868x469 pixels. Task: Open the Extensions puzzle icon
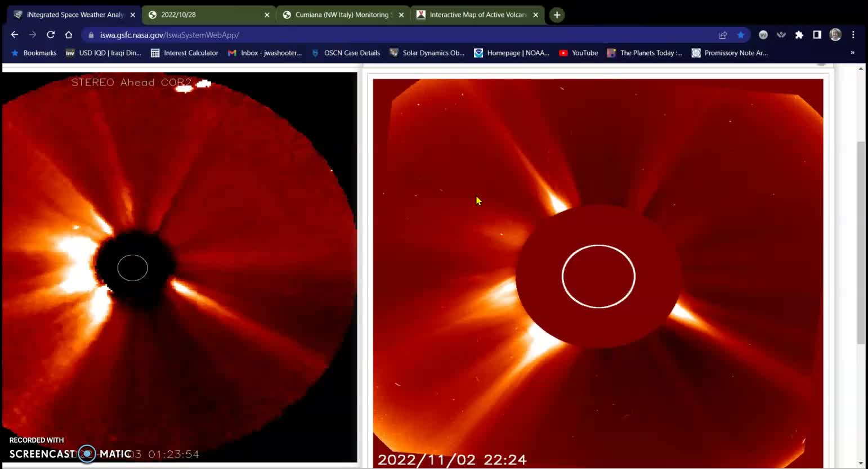click(799, 35)
